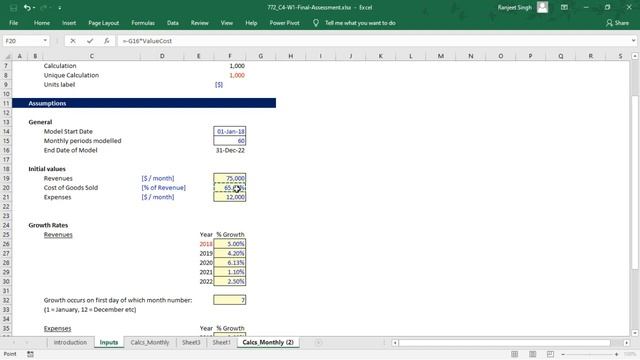This screenshot has width=640, height=360.
Task: Select Monthly periods modelled cell 60
Action: pos(229,141)
